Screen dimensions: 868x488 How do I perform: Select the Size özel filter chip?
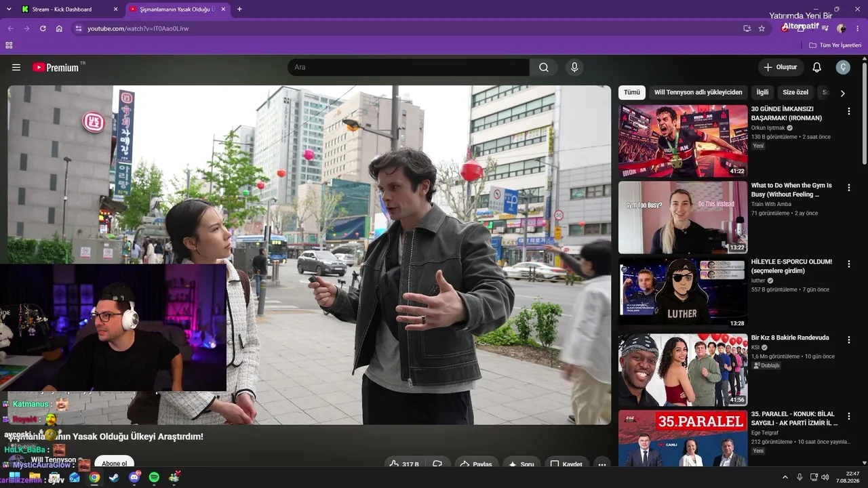pyautogui.click(x=795, y=92)
